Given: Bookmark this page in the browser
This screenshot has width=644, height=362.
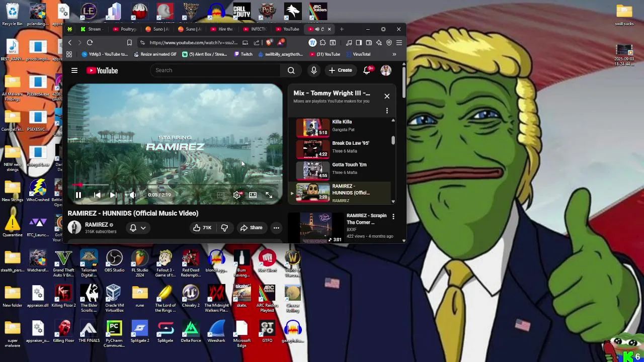Looking at the screenshot, I should pyautogui.click(x=129, y=43).
